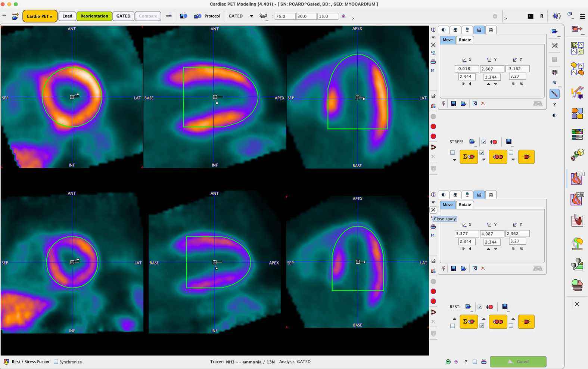
Task: Edit the 30.0 value field
Action: click(x=306, y=16)
